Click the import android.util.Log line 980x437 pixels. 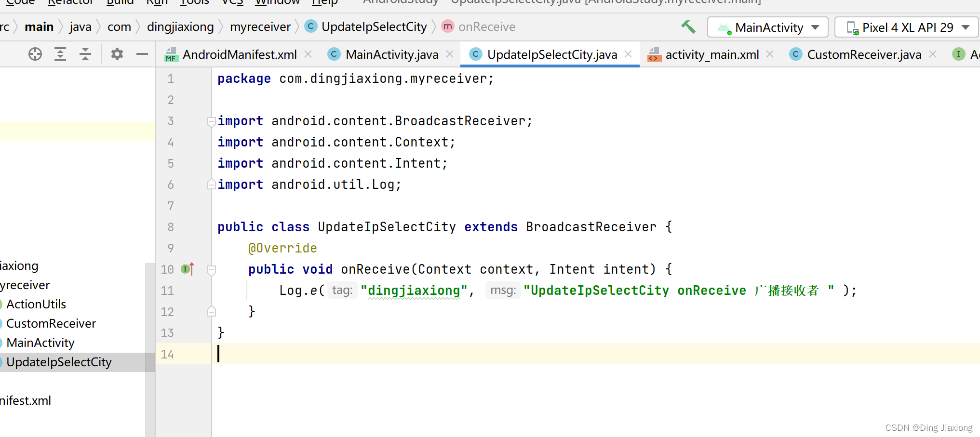click(x=309, y=185)
